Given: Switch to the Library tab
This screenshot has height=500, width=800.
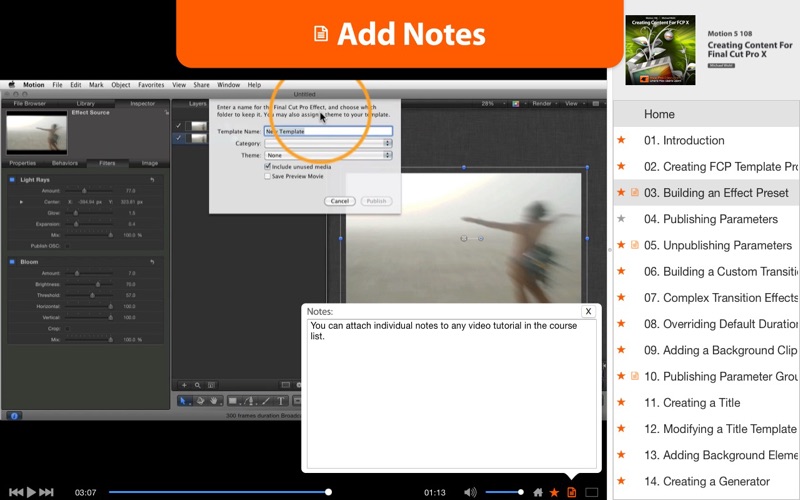Looking at the screenshot, I should pos(86,104).
